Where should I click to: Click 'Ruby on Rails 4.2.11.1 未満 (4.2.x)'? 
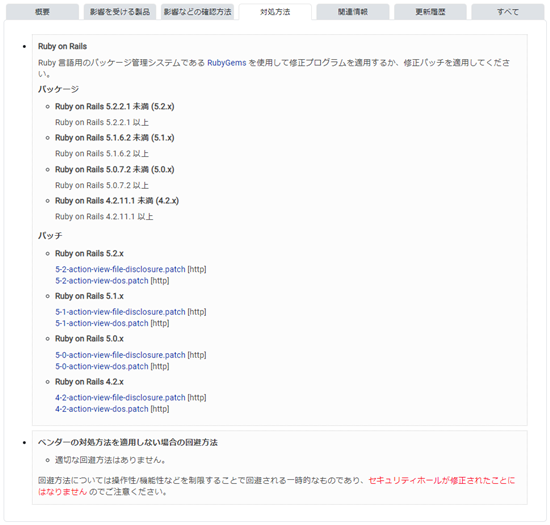point(117,201)
